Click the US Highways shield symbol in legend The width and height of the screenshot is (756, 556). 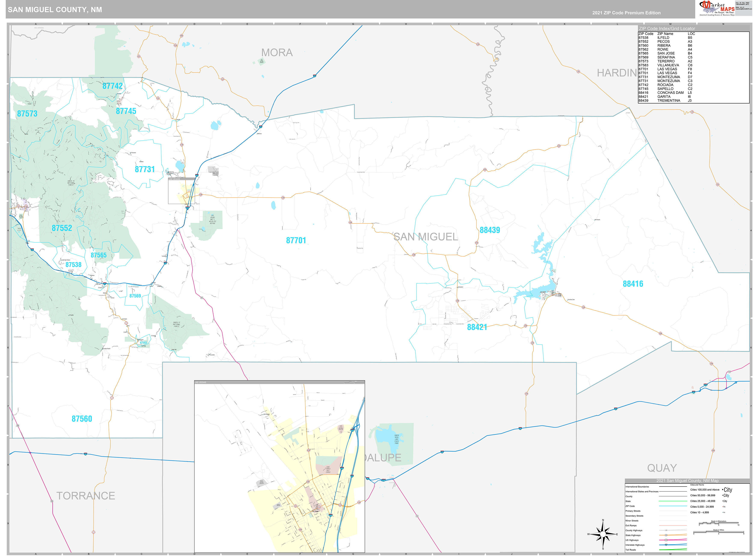[x=666, y=540]
